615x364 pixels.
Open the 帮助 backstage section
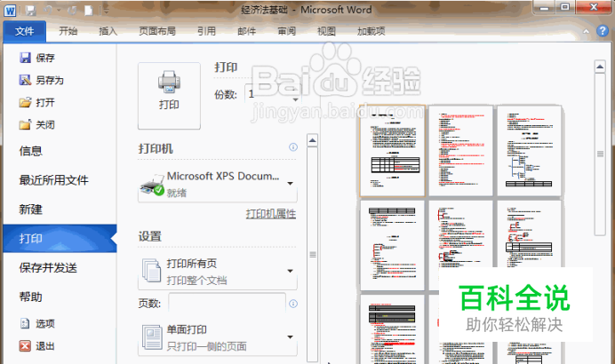tap(30, 297)
